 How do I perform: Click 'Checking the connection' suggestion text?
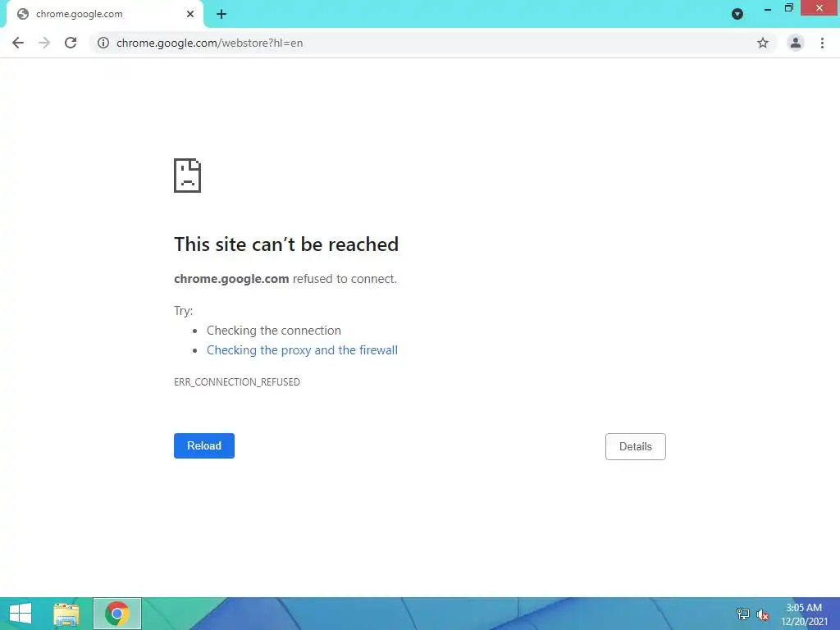click(274, 331)
